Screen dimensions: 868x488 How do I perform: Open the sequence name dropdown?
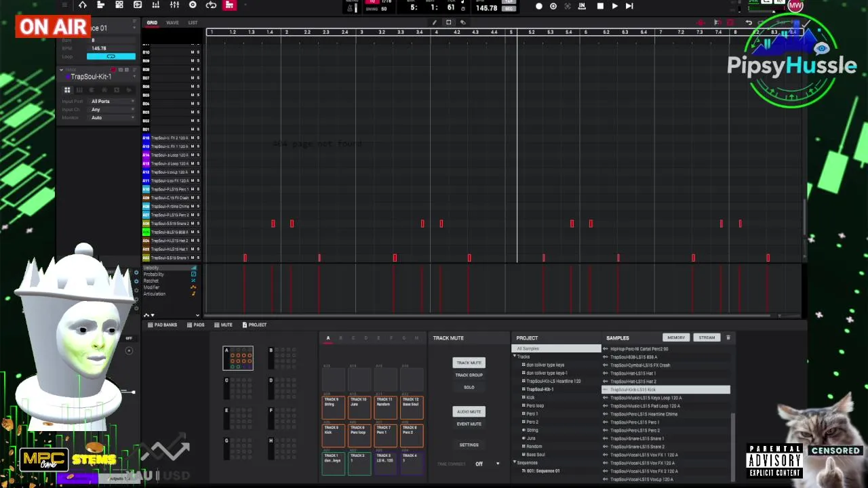tap(134, 28)
